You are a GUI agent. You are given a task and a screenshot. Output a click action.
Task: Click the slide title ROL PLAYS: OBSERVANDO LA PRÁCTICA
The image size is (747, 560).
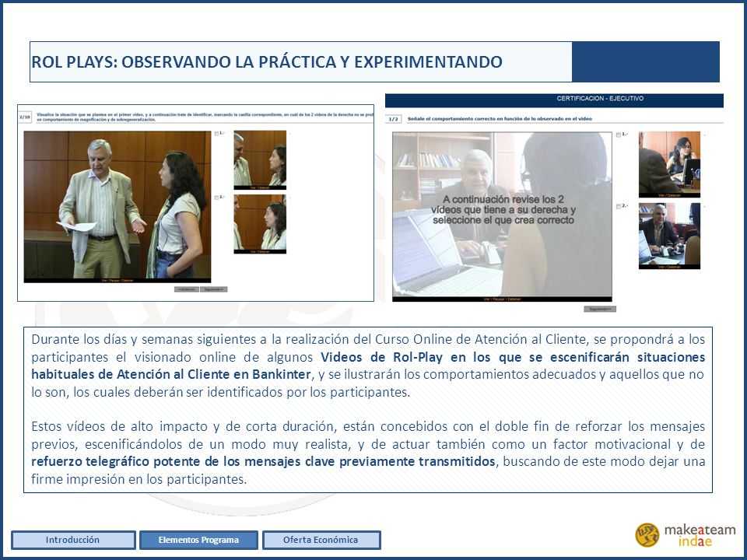pos(267,62)
